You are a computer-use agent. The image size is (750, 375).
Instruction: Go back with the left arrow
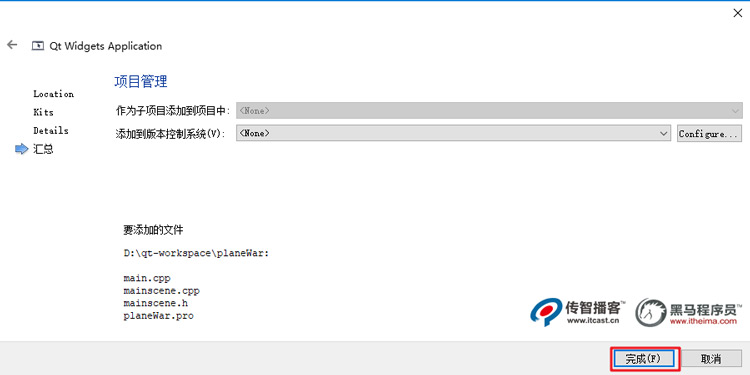click(x=12, y=45)
